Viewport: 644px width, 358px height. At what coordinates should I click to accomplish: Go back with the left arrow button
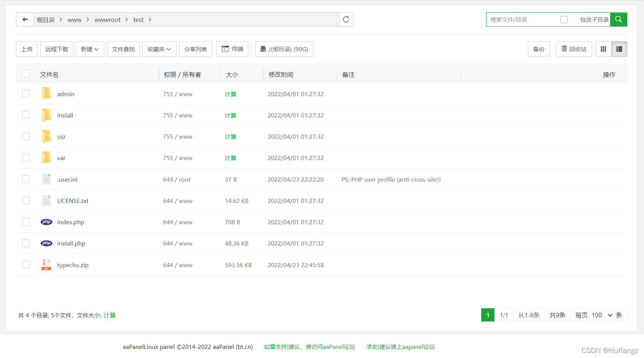click(x=25, y=19)
